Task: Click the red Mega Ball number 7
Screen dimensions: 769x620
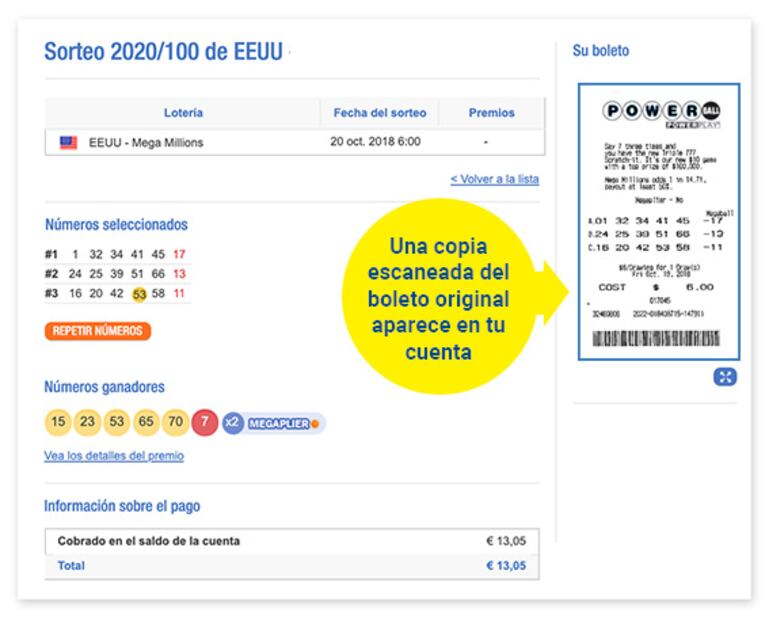Action: [203, 422]
